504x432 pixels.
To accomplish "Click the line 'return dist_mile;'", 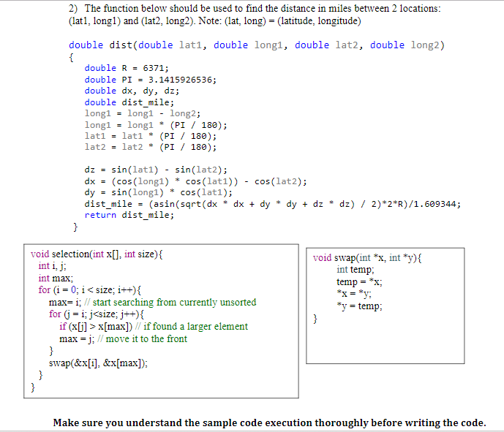I will [129, 215].
